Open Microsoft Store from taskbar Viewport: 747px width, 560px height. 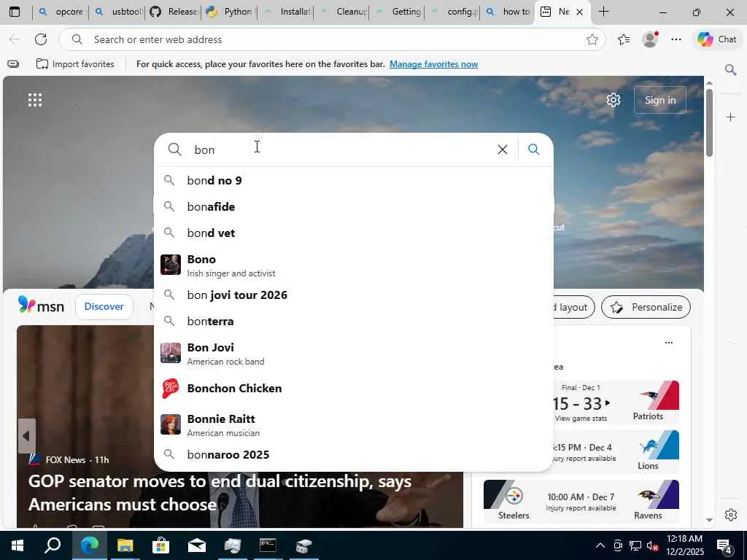pos(160,545)
